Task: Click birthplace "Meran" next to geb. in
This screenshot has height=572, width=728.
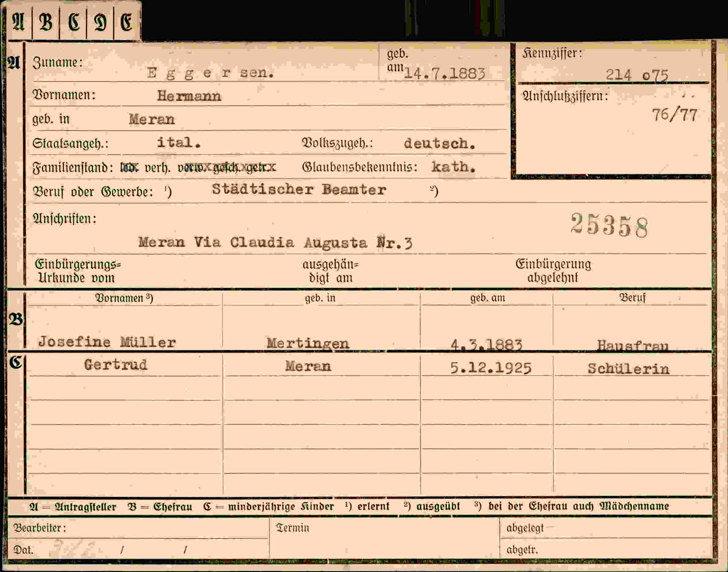Action: coord(152,120)
